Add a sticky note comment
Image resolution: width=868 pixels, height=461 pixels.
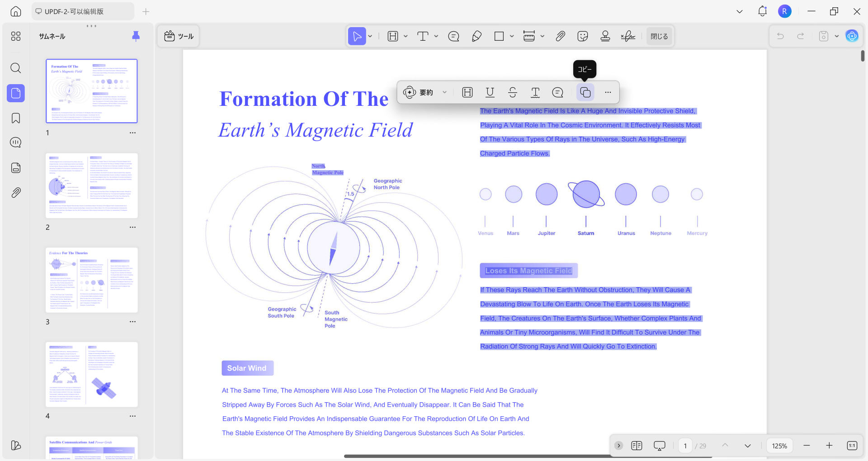pyautogui.click(x=453, y=36)
